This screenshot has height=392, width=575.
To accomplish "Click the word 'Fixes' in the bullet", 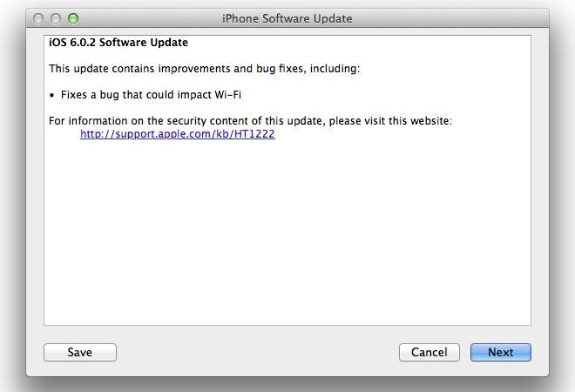I will point(76,94).
